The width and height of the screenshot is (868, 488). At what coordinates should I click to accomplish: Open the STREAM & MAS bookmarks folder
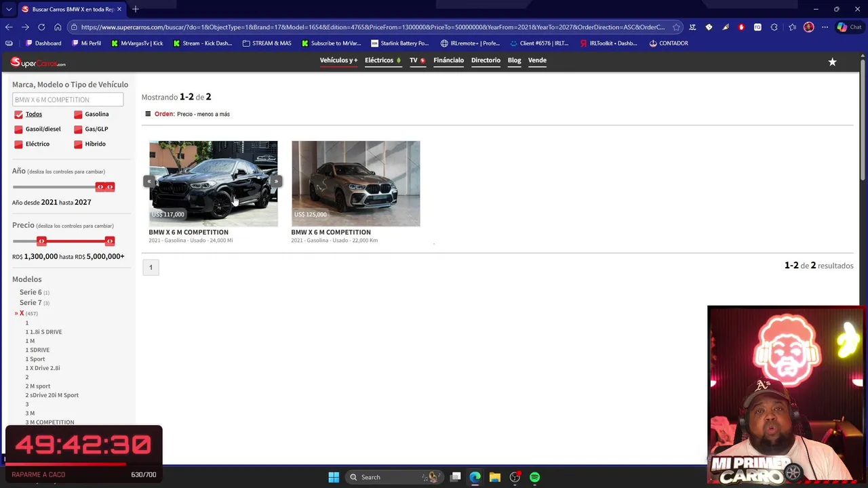(267, 43)
